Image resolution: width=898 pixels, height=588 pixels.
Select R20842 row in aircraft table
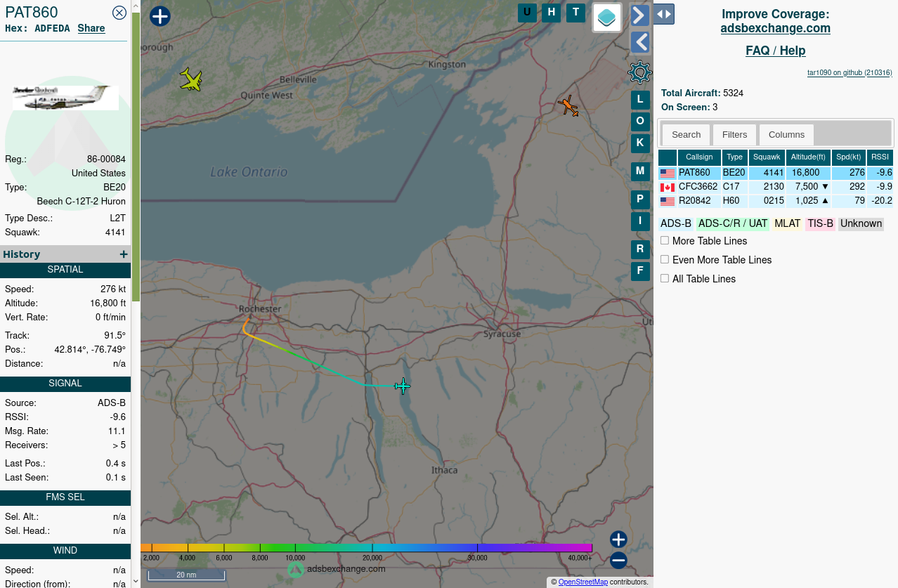pyautogui.click(x=776, y=201)
